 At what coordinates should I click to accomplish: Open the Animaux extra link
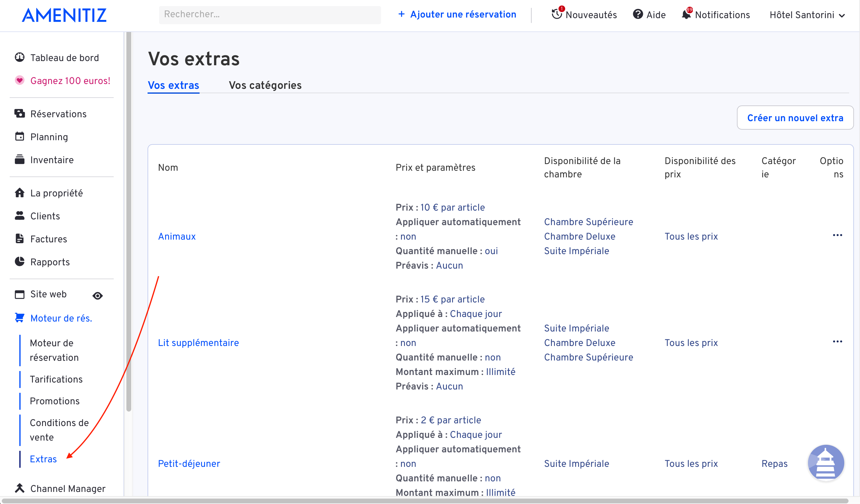(177, 236)
